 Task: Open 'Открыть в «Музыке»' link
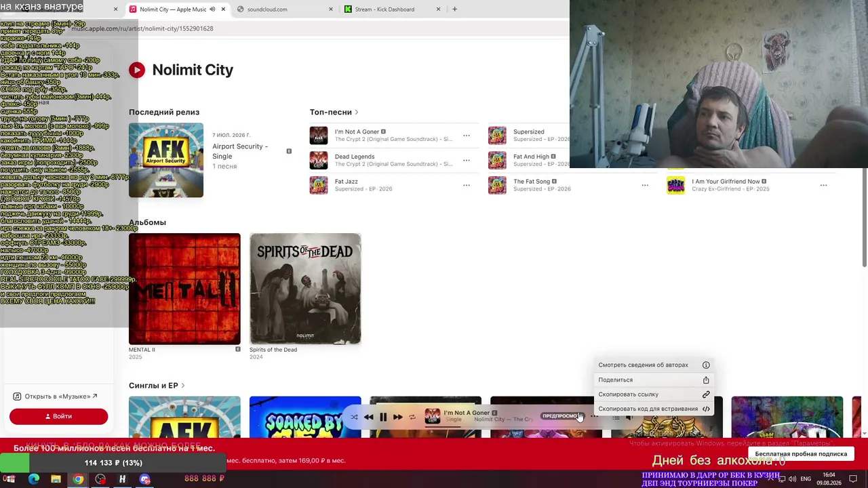(56, 396)
